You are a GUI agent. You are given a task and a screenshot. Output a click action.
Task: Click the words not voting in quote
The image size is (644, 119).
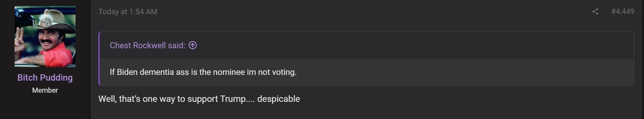(x=277, y=72)
